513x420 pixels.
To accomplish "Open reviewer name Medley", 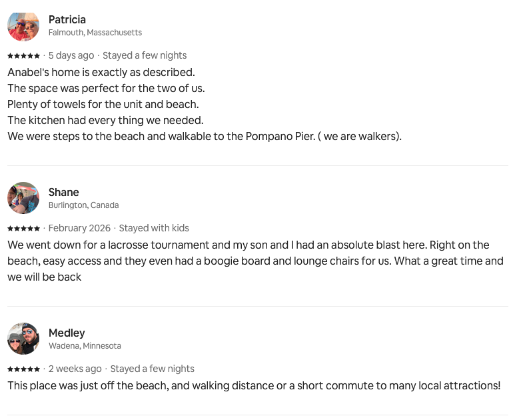I will 67,333.
